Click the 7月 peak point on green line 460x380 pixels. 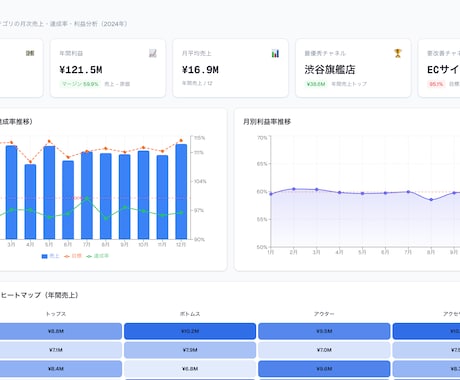[87, 199]
